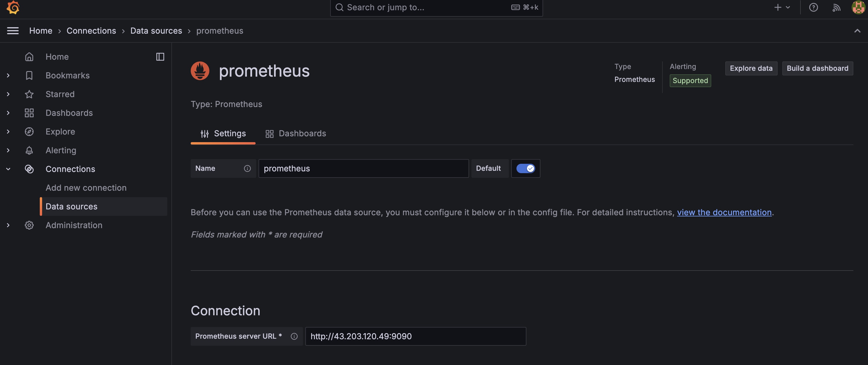
Task: Collapse the top bar with chevron-up
Action: pos(857,31)
